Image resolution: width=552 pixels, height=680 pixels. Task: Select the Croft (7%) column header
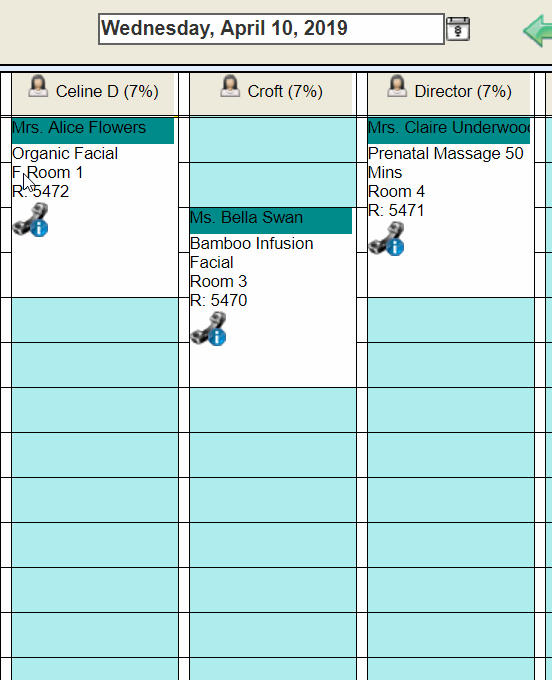point(271,93)
